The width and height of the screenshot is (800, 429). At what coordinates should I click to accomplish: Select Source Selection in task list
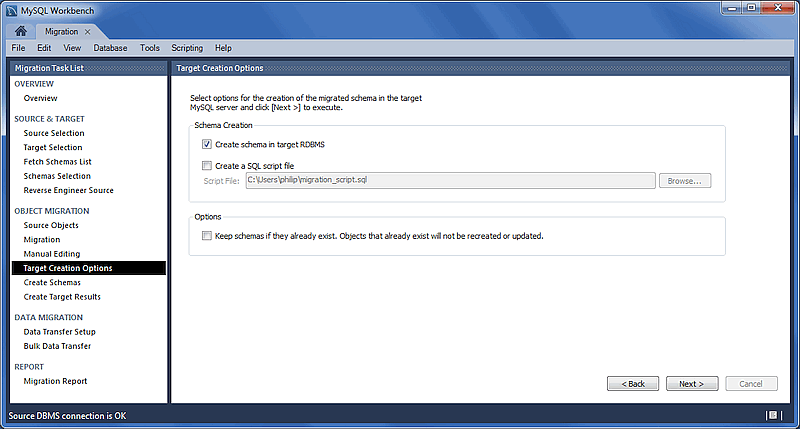tap(54, 133)
